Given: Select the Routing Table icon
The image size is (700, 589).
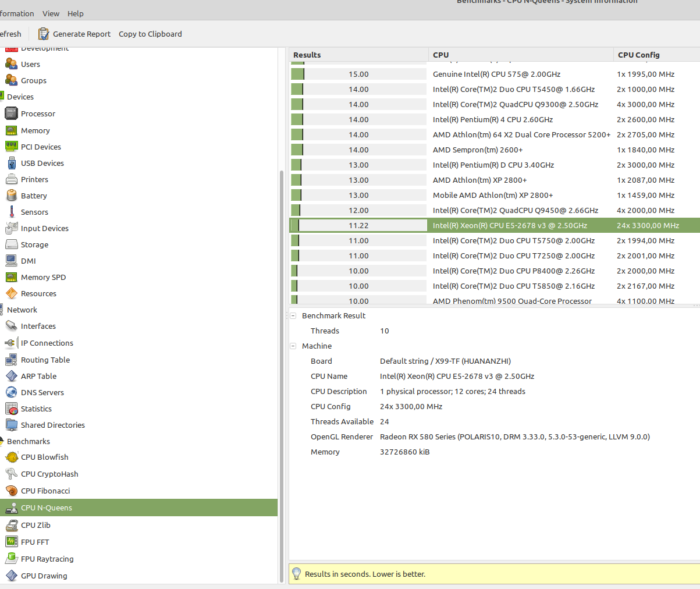Looking at the screenshot, I should (11, 360).
